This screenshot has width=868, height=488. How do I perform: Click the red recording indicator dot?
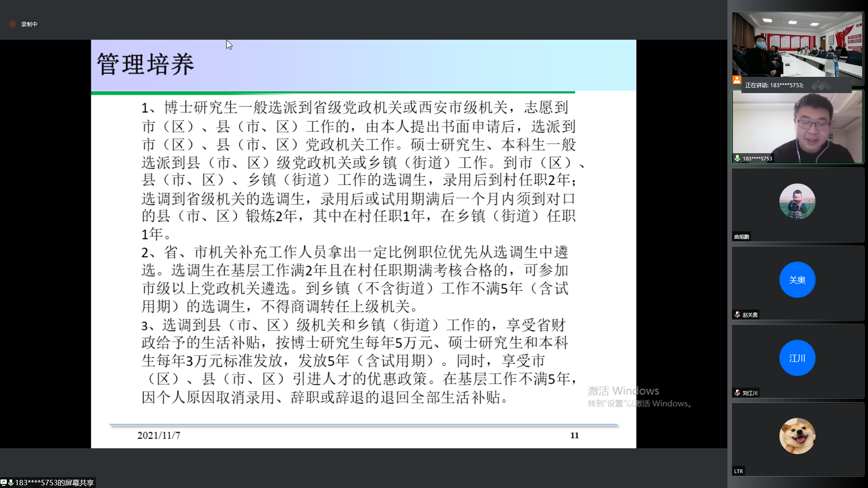12,24
